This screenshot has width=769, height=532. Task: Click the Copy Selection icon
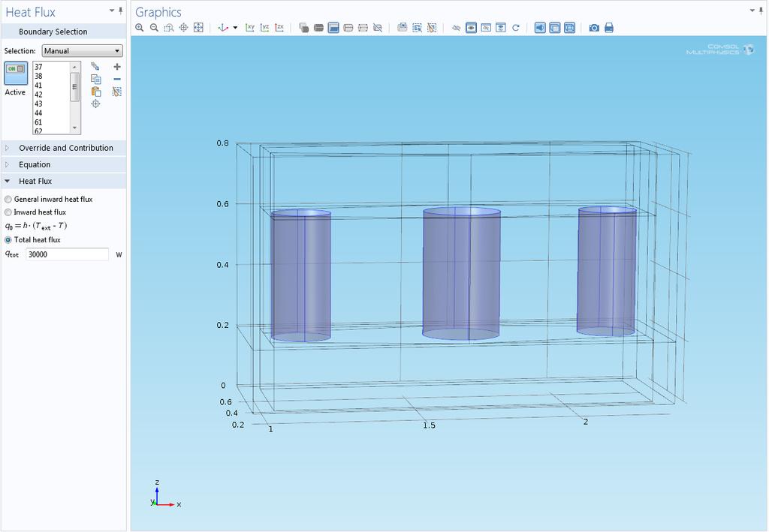point(95,80)
